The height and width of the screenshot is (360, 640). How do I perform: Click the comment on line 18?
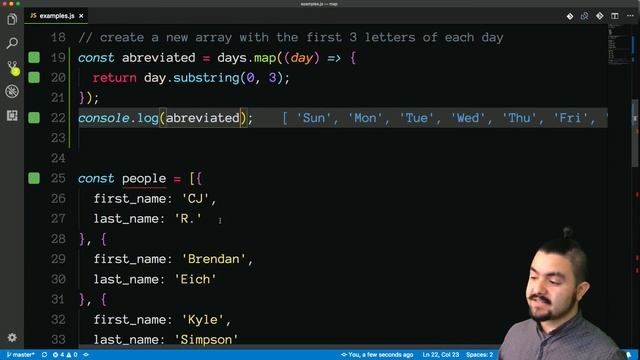pos(291,38)
